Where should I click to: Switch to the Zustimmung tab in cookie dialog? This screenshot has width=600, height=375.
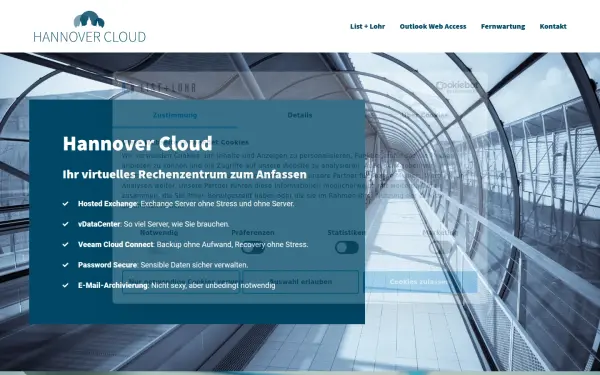pyautogui.click(x=175, y=115)
